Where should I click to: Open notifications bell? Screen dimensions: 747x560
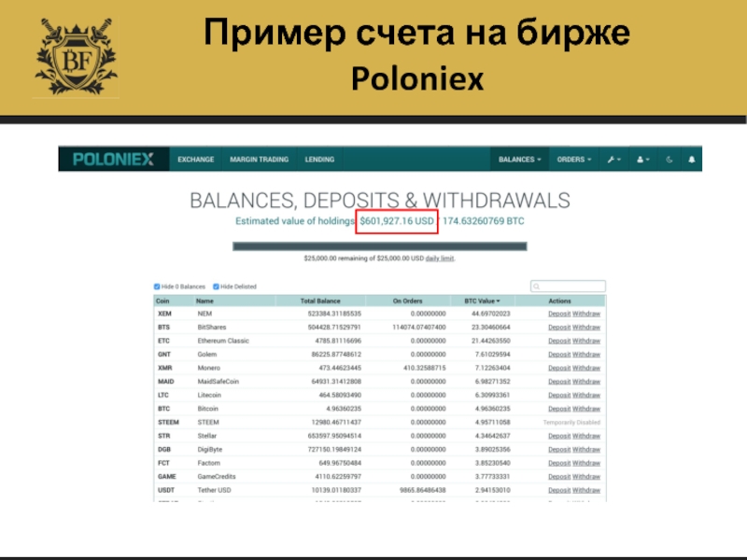(692, 160)
